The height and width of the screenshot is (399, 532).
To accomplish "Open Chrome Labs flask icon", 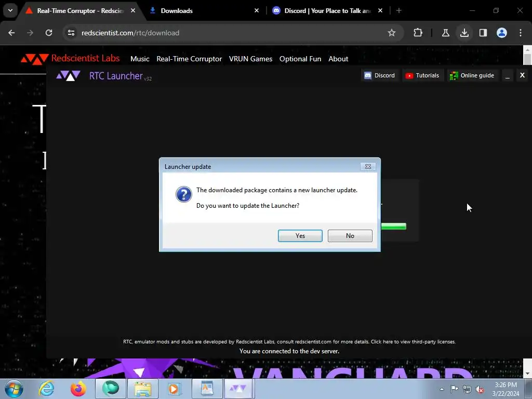I will coord(445,33).
